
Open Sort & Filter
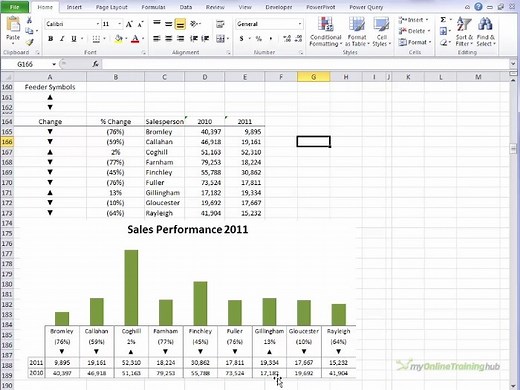463,32
